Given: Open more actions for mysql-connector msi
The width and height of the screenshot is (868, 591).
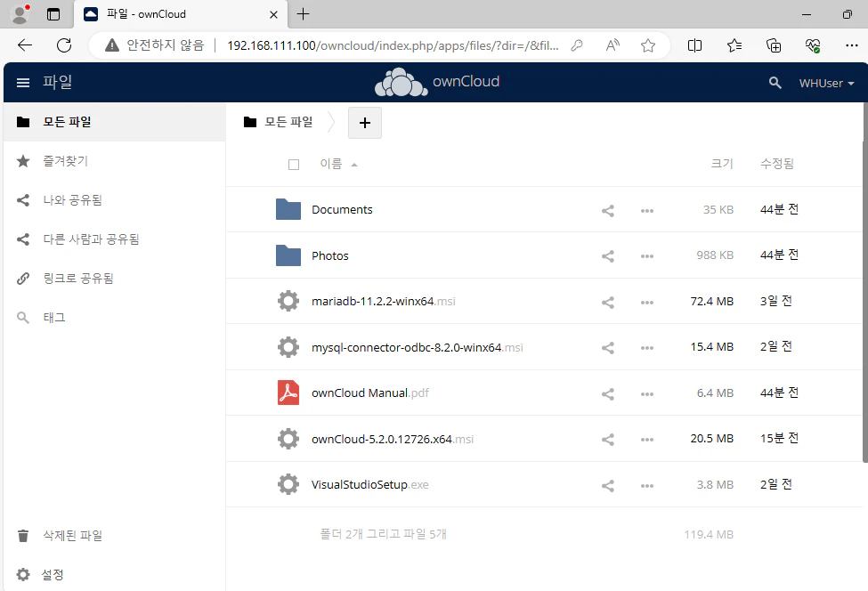Looking at the screenshot, I should tap(647, 348).
